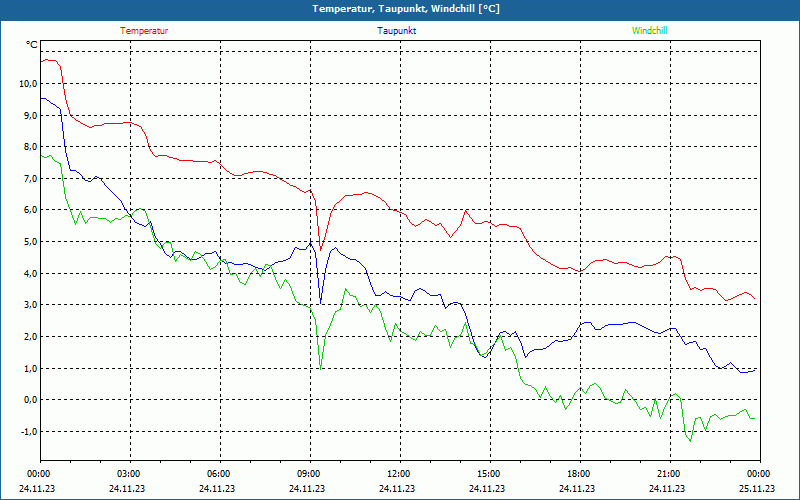Click the "°C" axis unit label
This screenshot has width=800, height=500.
[x=32, y=45]
